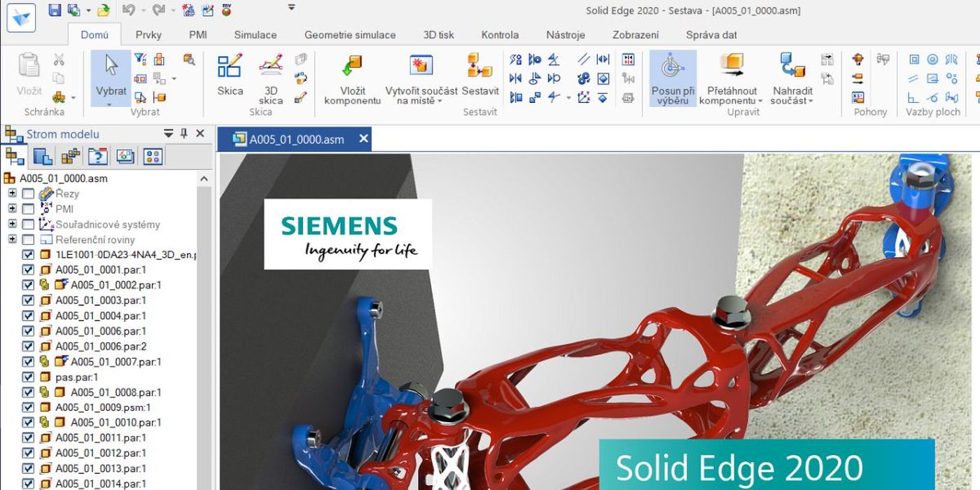Open the Geometrie simulace tab
980x490 pixels.
(350, 35)
